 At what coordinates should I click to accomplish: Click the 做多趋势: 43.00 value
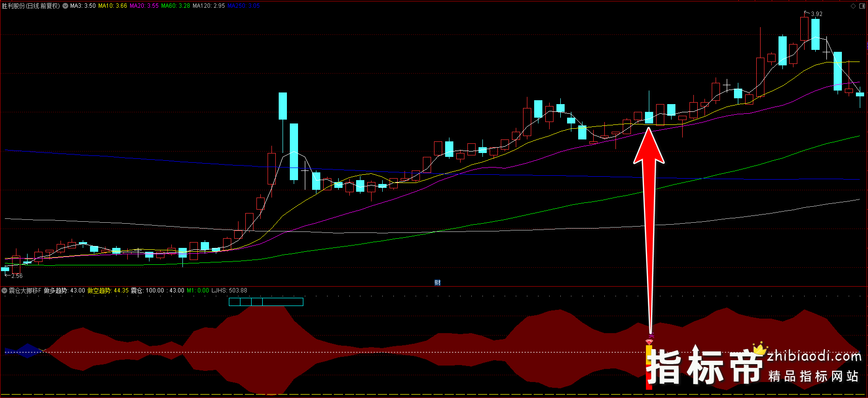[x=64, y=291]
